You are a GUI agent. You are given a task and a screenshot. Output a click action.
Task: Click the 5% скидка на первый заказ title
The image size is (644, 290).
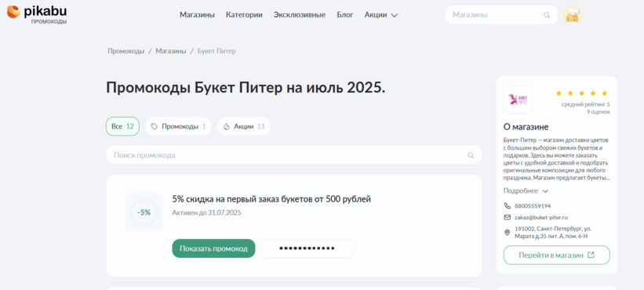tap(271, 199)
